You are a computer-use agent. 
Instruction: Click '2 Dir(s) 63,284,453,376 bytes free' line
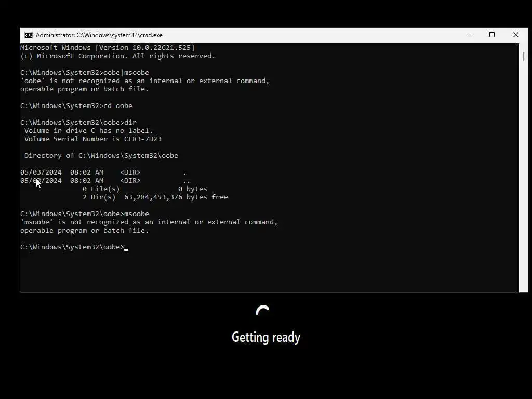point(155,197)
